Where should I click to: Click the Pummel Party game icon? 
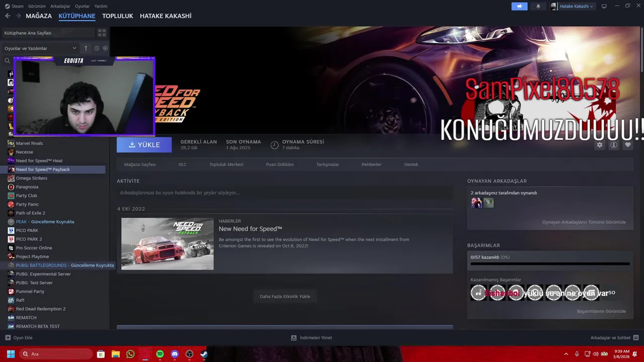(11, 291)
